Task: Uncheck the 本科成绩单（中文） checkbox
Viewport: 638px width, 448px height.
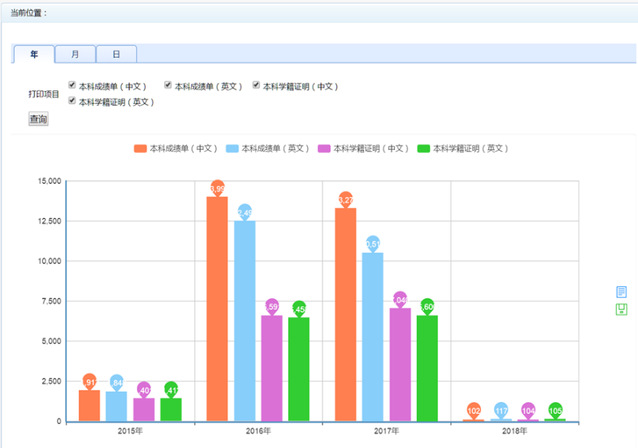Action: [x=72, y=86]
